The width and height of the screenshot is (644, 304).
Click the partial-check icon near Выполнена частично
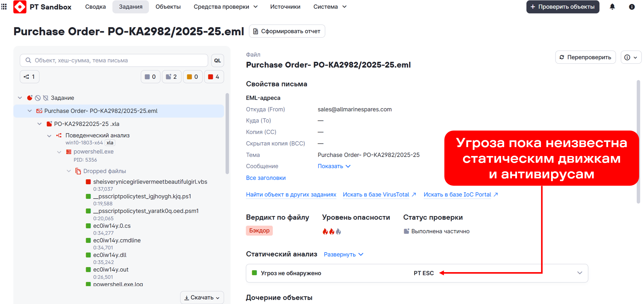406,231
